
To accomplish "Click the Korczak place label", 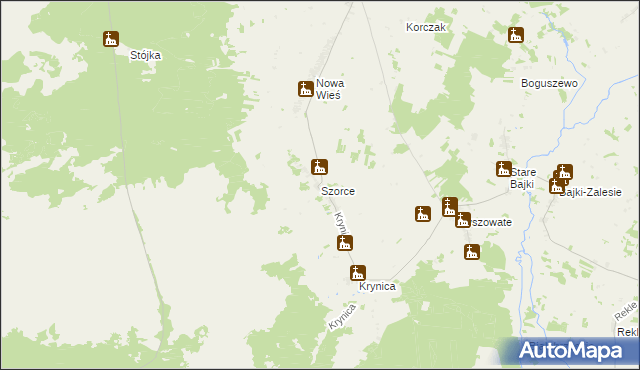I will [426, 27].
